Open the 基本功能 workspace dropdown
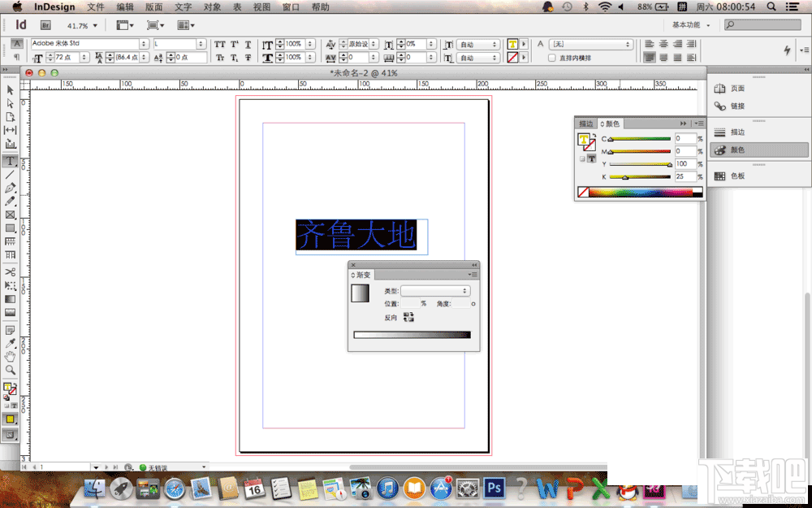 pos(691,25)
